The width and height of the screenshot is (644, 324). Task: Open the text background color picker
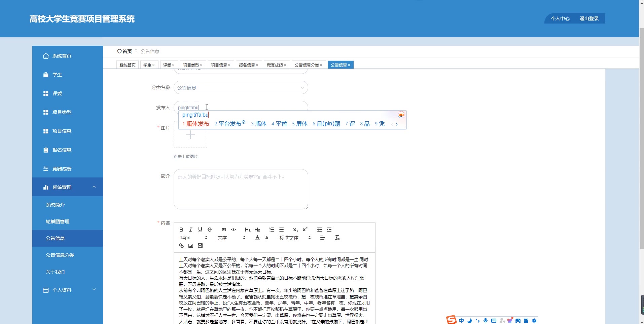point(267,238)
